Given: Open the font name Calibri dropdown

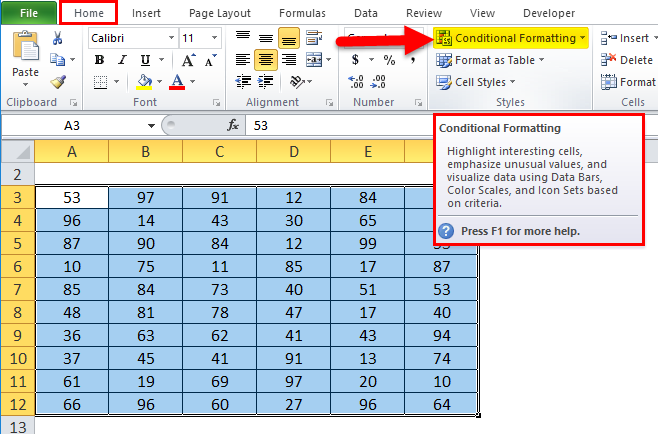Looking at the screenshot, I should pos(171,38).
